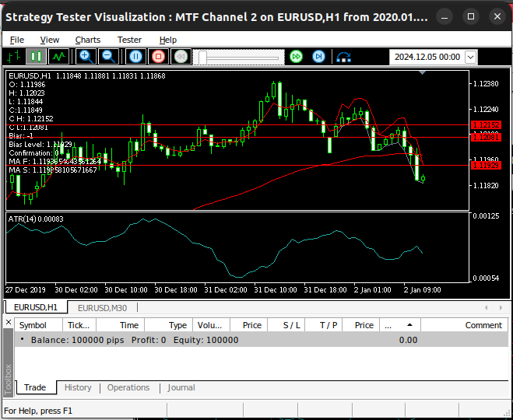Open the View menu
Screen dimensions: 513x420
tap(49, 40)
